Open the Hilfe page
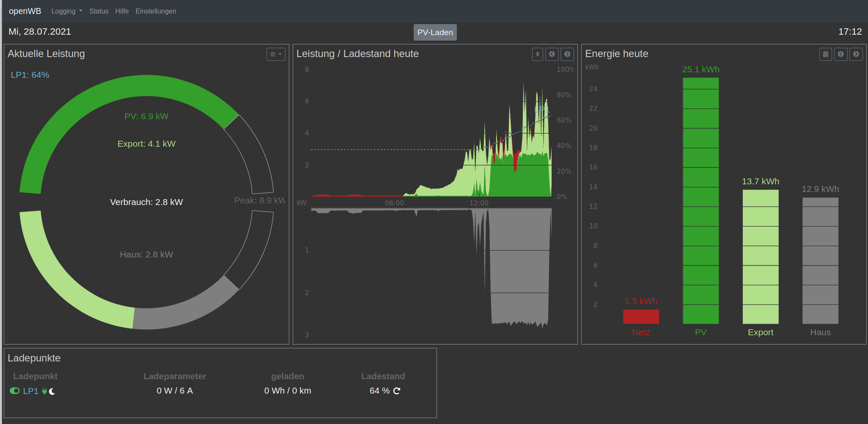868x424 pixels. 122,11
